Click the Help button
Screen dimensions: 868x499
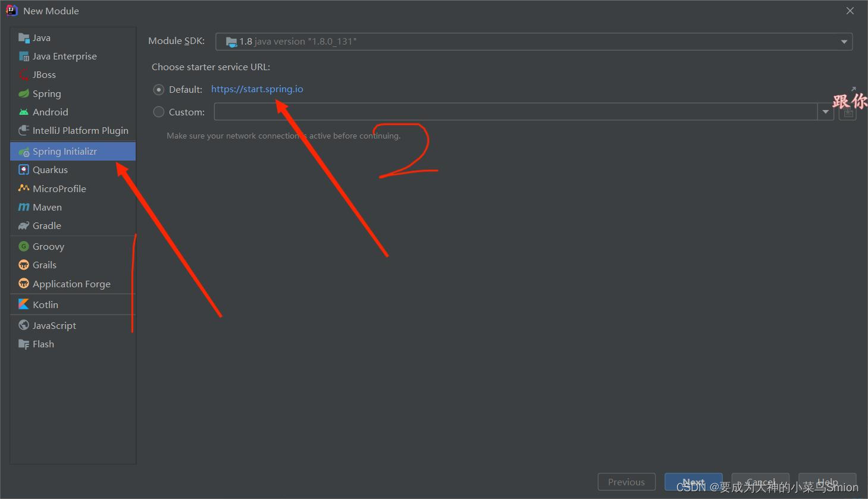[828, 482]
